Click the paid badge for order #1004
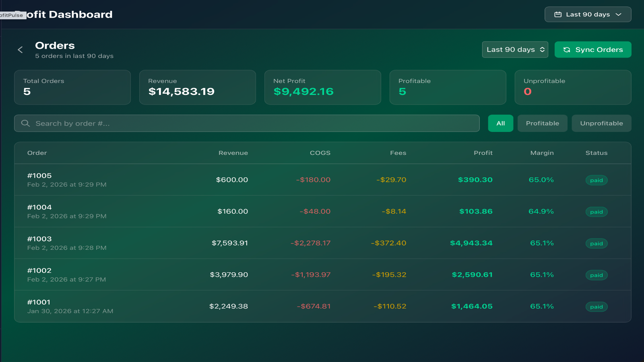644x362 pixels. tap(597, 212)
